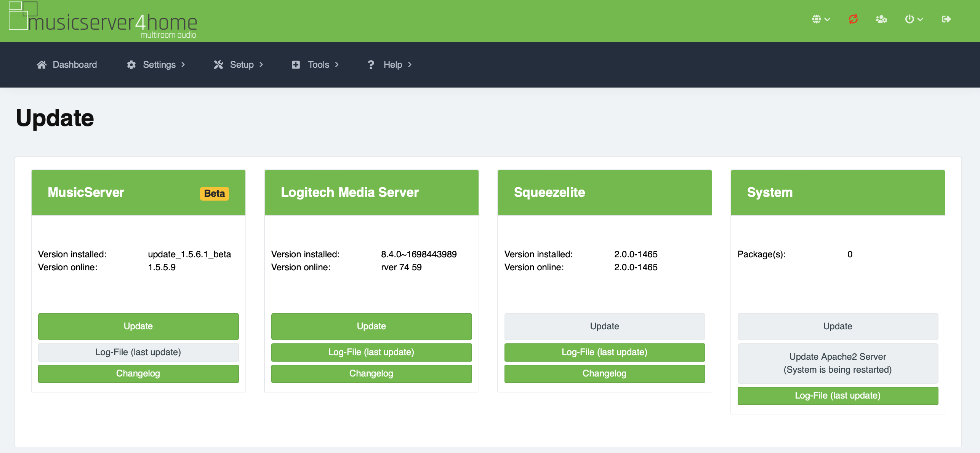Click the Setup tools icon
980x453 pixels.
[x=218, y=65]
